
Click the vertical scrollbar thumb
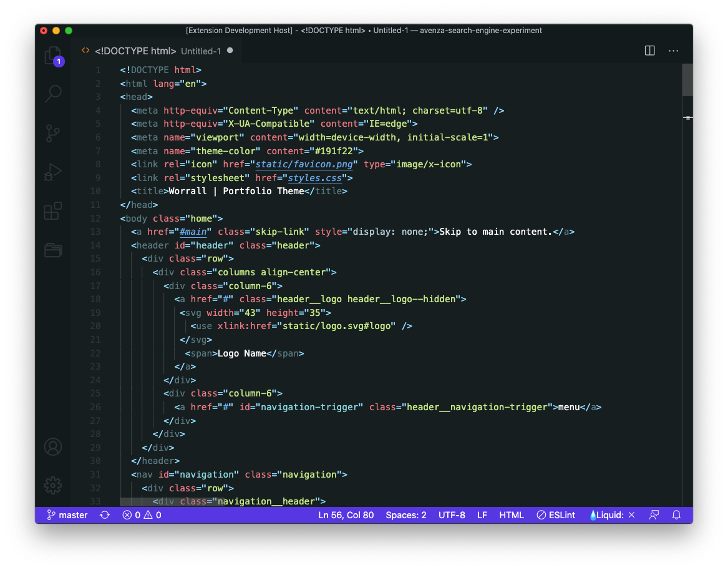687,80
